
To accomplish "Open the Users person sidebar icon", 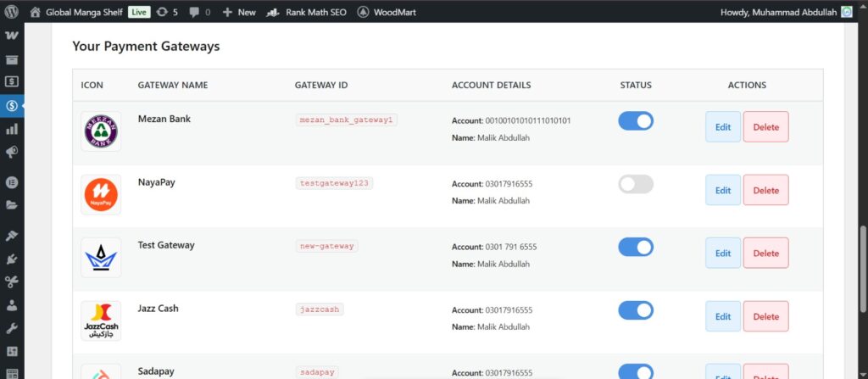I will (x=12, y=305).
